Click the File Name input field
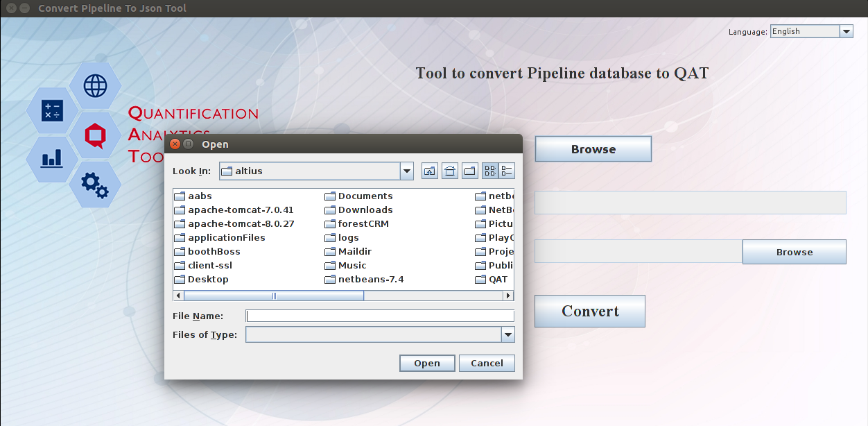This screenshot has width=868, height=426. pyautogui.click(x=380, y=316)
